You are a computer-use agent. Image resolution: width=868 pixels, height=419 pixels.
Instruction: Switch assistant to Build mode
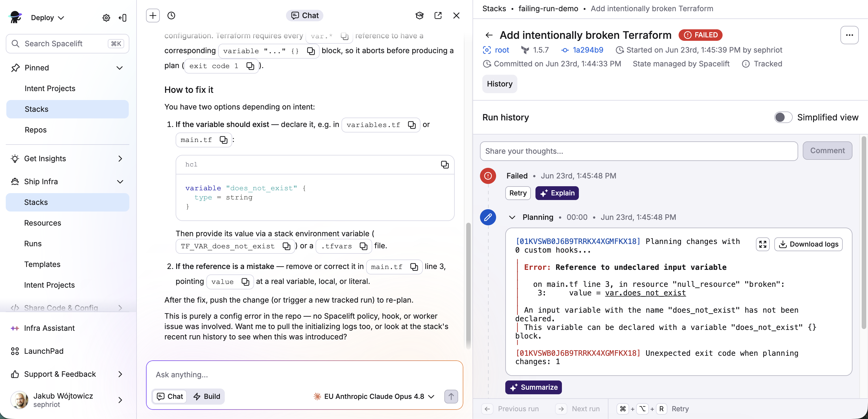click(x=207, y=396)
